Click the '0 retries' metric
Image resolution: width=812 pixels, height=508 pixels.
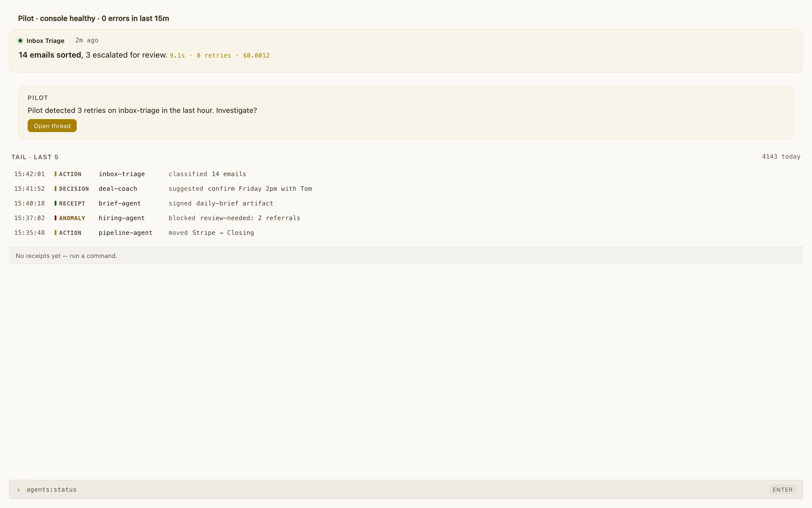click(x=214, y=55)
